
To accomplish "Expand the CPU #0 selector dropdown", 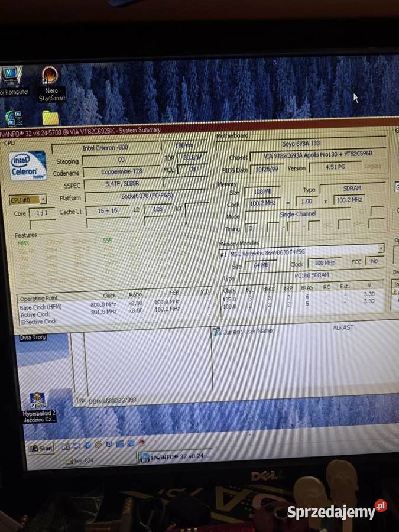I will pos(43,200).
